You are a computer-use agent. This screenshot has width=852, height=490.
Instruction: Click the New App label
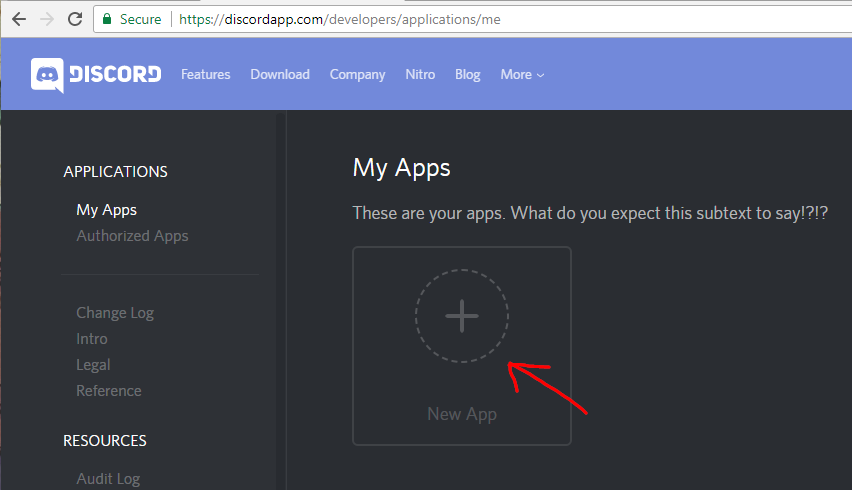point(462,414)
